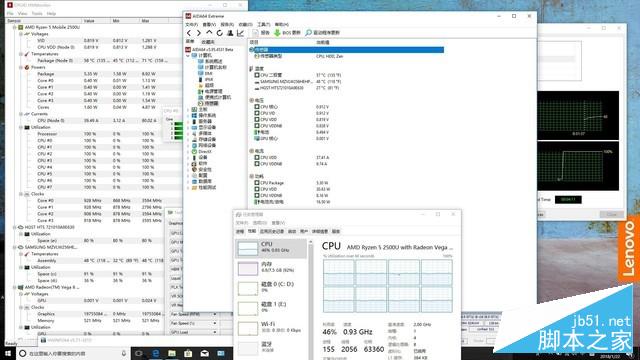This screenshot has width=640, height=360.
Task: Select 磁盘 1 (E:) in sidebar
Action: [x=271, y=308]
